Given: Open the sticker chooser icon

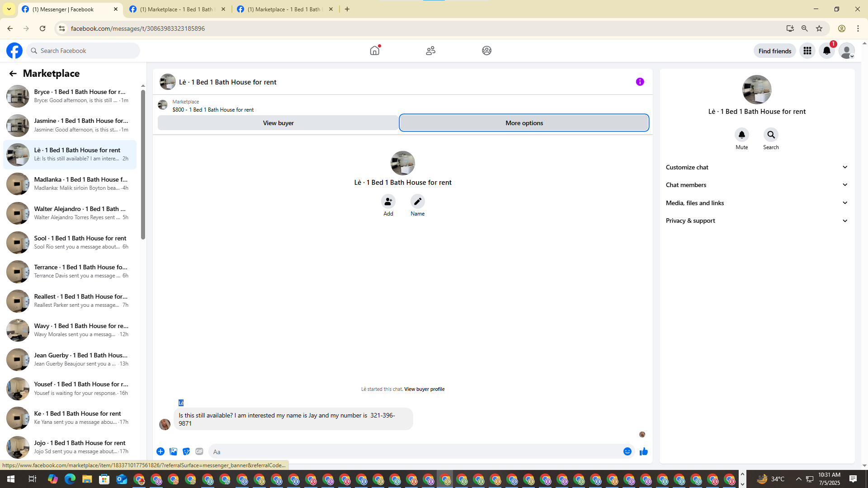Looking at the screenshot, I should click(x=186, y=451).
